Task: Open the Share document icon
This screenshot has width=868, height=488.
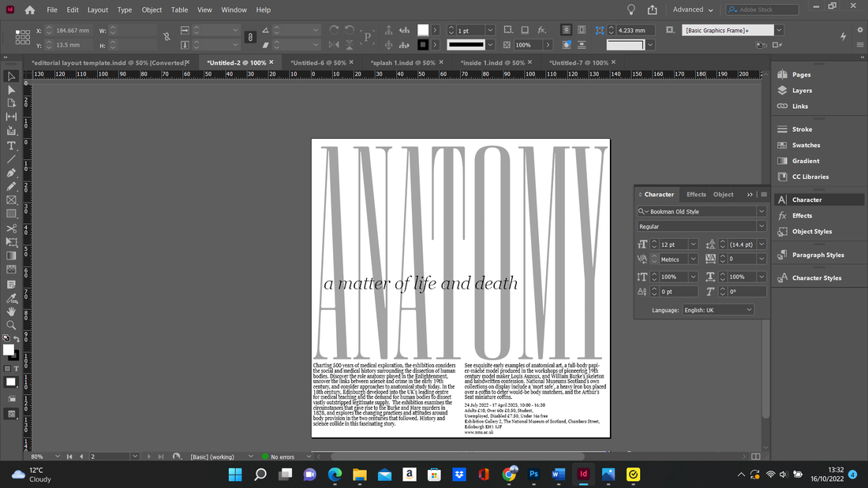Action: point(653,10)
